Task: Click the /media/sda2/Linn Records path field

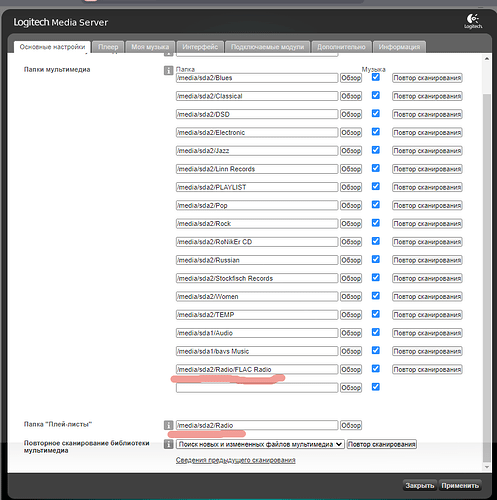Action: coord(257,169)
